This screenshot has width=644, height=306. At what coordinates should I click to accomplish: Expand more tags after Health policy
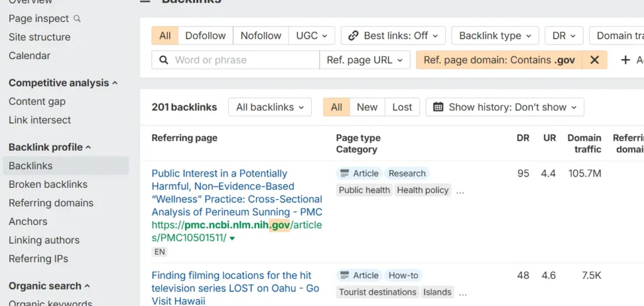coord(460,191)
